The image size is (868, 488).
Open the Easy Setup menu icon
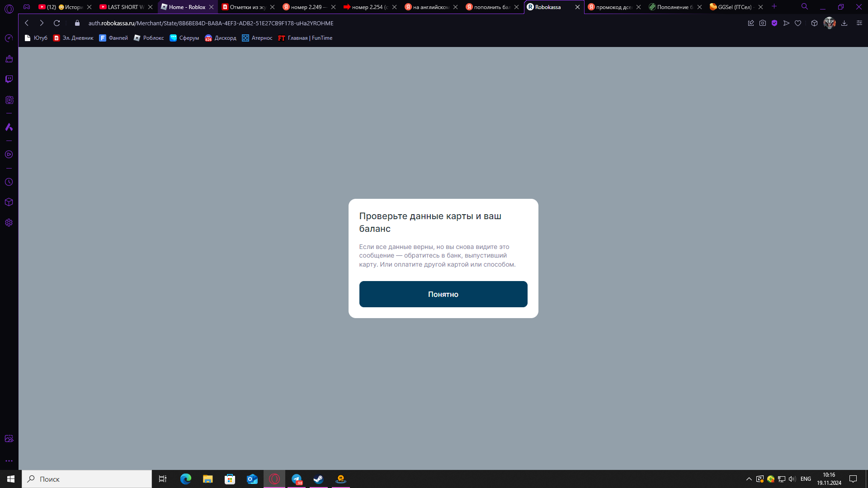tap(859, 23)
